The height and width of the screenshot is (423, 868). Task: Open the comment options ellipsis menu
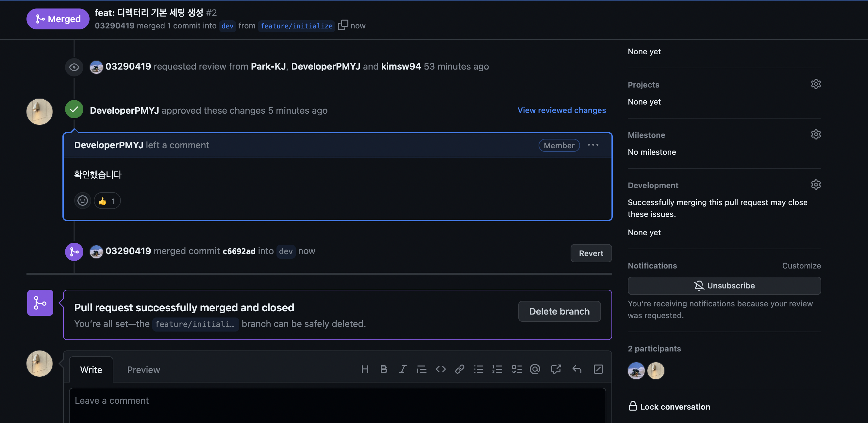(593, 145)
